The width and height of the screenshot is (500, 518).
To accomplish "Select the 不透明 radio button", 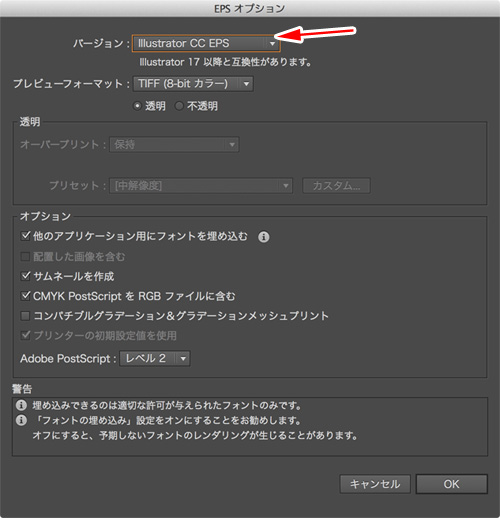I will coord(179,106).
